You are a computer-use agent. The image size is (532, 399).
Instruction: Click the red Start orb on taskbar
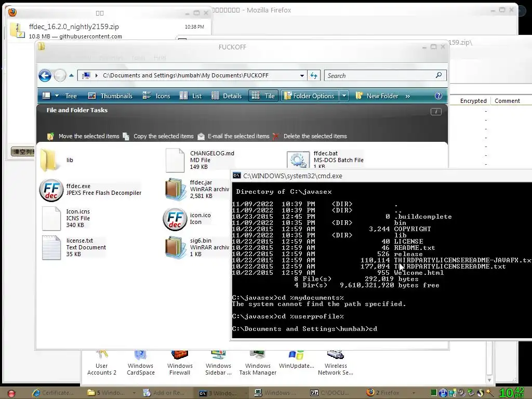point(11,393)
